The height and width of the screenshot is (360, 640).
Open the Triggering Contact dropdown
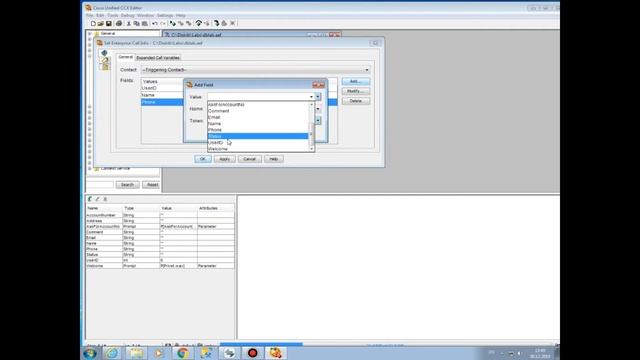tap(367, 70)
